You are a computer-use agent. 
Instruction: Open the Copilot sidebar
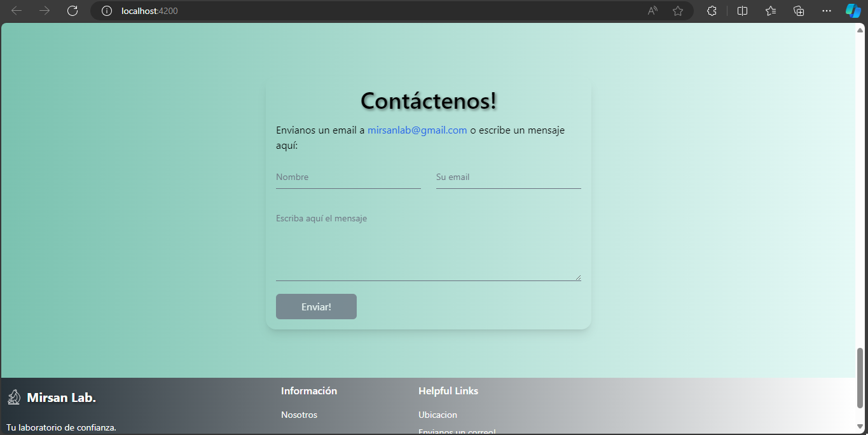pos(853,10)
